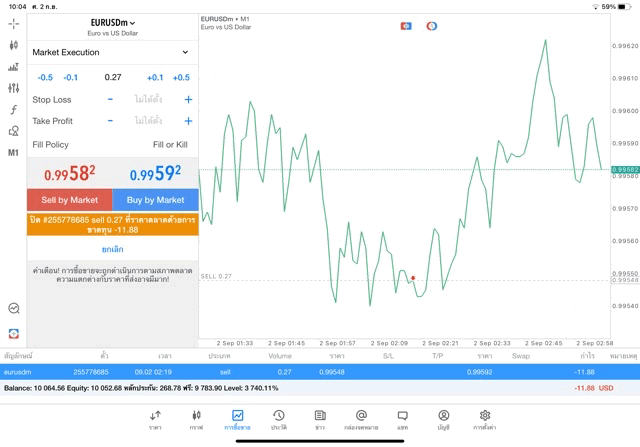
Task: Open the Market Execution order type dropdown
Action: coord(113,52)
